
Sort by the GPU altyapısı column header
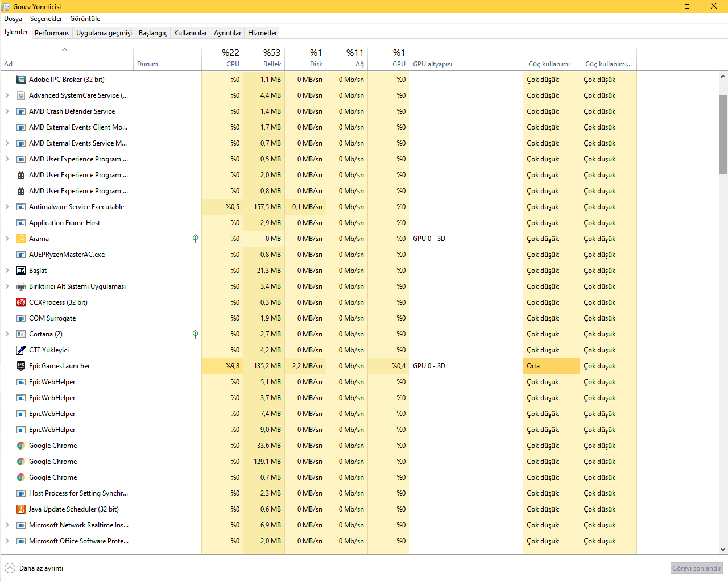point(466,58)
